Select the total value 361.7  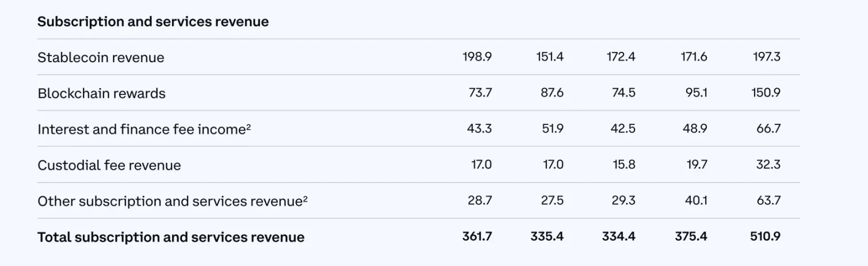pyautogui.click(x=477, y=237)
